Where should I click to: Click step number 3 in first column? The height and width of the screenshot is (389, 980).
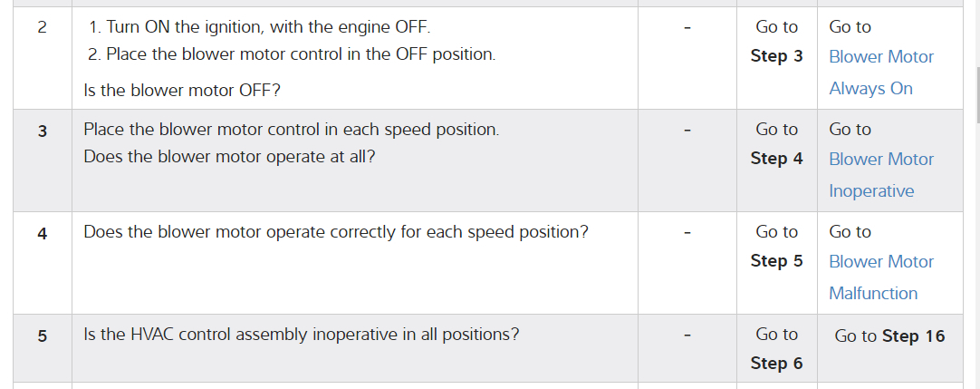[42, 131]
